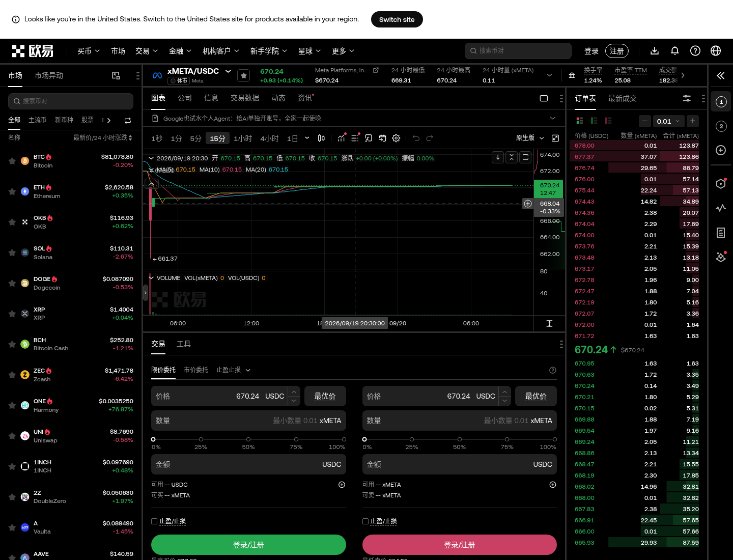Screen dimensions: 733x560
Task: Expand the 金融 navigation dropdown
Action: 180,51
